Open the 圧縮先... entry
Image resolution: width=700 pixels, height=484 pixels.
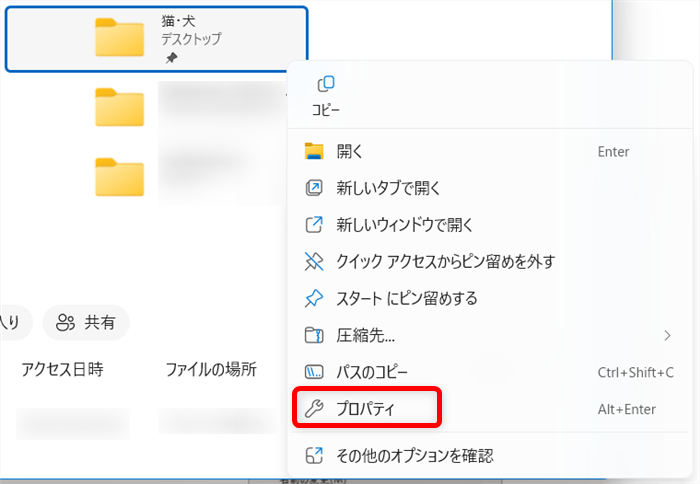[x=490, y=335]
